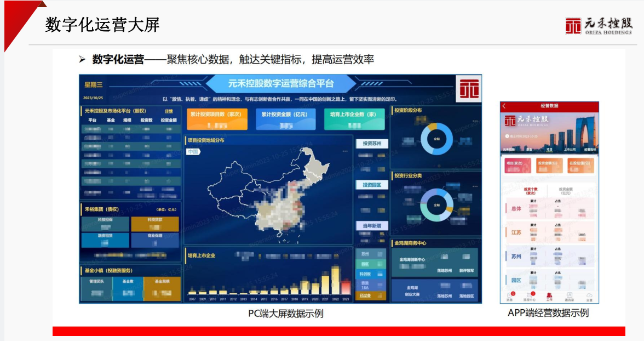Image resolution: width=644 pixels, height=341 pixels.
Task: Open the more menu on the 项目投资地域分布 map
Action: click(345, 151)
